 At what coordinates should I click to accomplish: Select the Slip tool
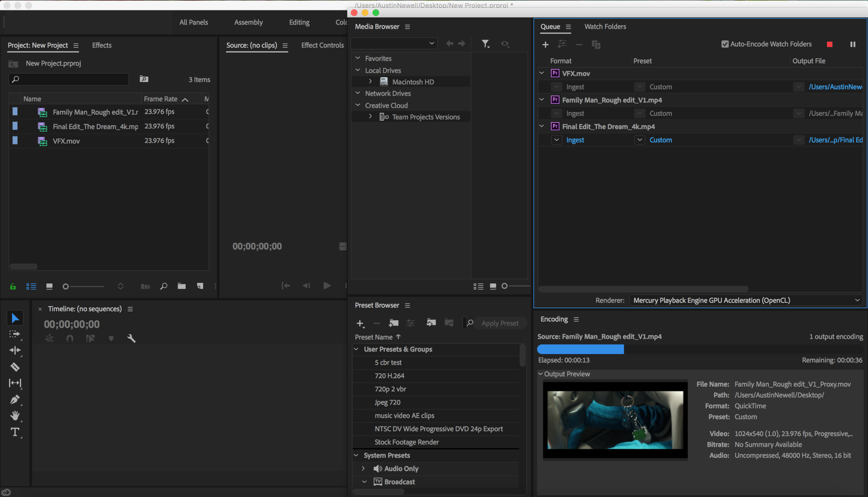pos(15,383)
